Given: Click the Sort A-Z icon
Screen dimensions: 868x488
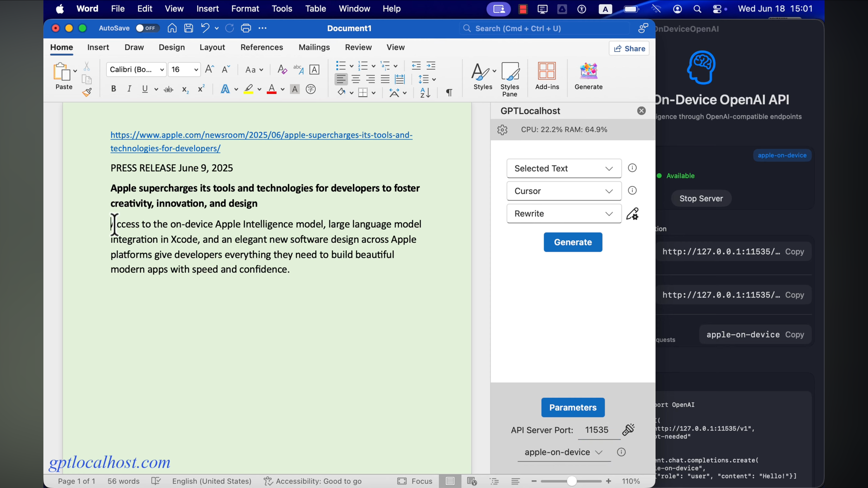Looking at the screenshot, I should pos(425,93).
